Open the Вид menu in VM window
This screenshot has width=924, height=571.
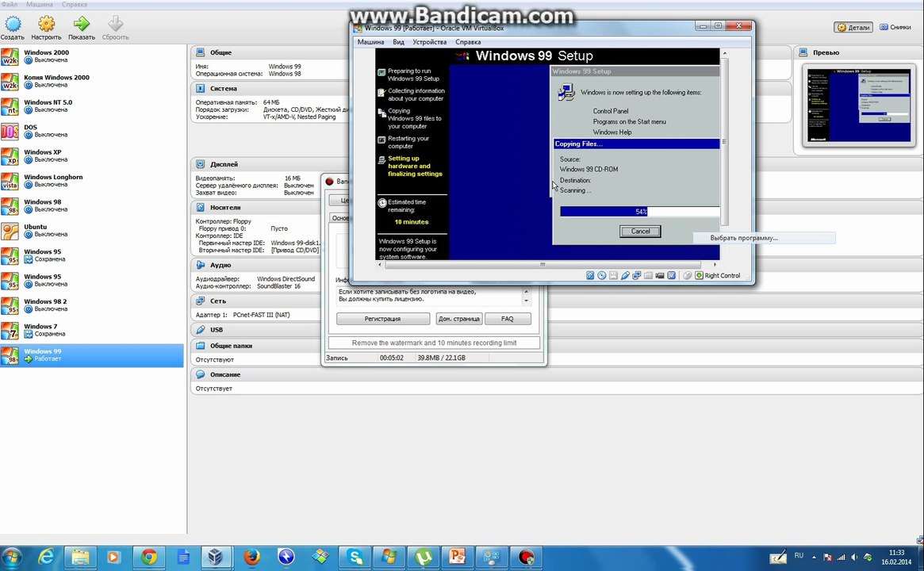pos(398,42)
